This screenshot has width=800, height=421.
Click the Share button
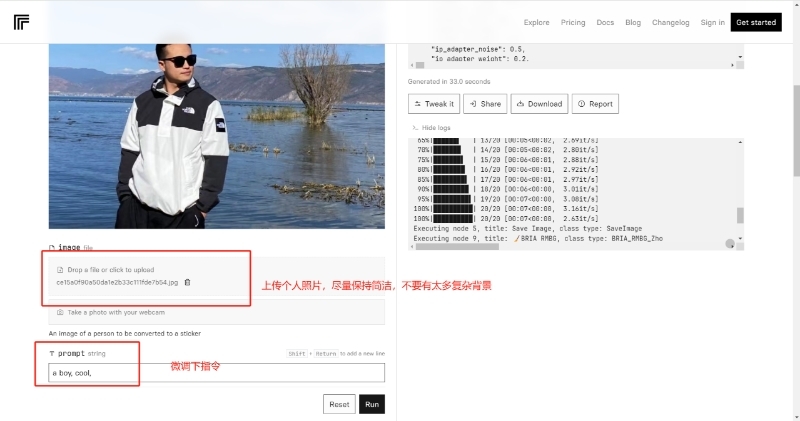click(x=485, y=104)
